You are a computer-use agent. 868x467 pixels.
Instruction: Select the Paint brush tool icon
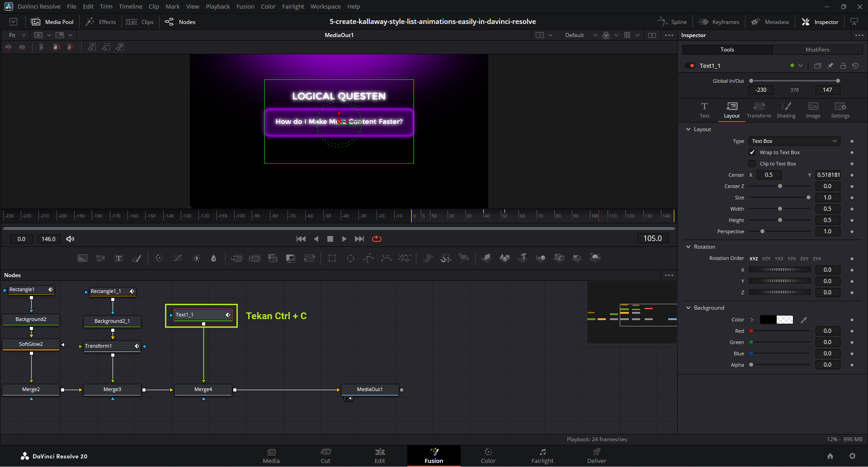coord(137,258)
